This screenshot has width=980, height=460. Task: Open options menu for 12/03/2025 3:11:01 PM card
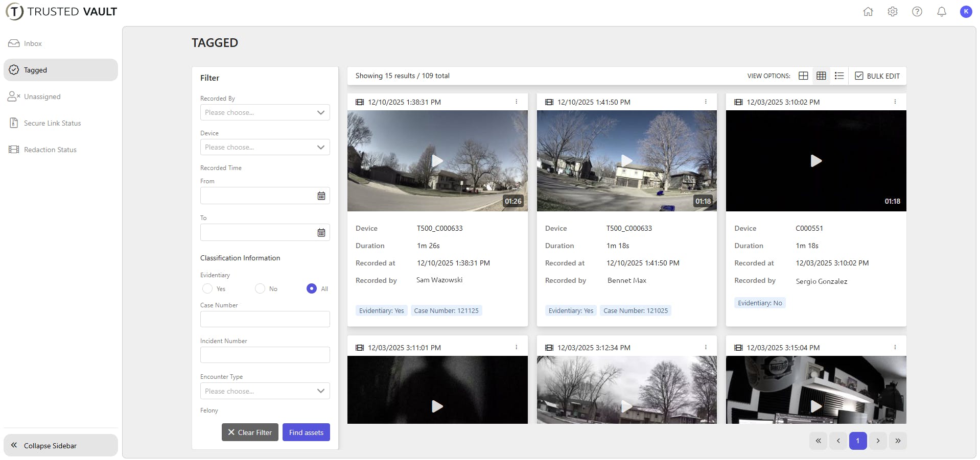pyautogui.click(x=517, y=347)
